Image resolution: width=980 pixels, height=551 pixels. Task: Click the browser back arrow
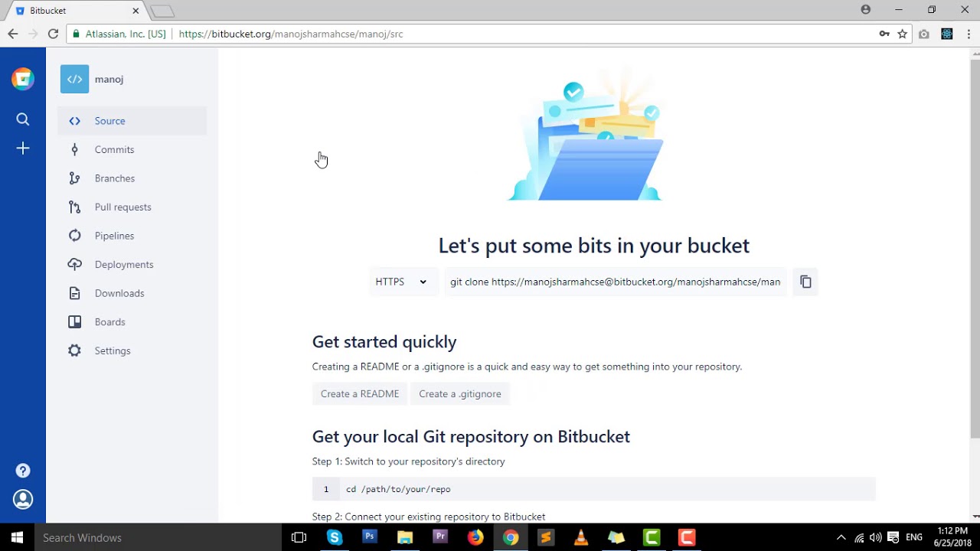point(12,34)
